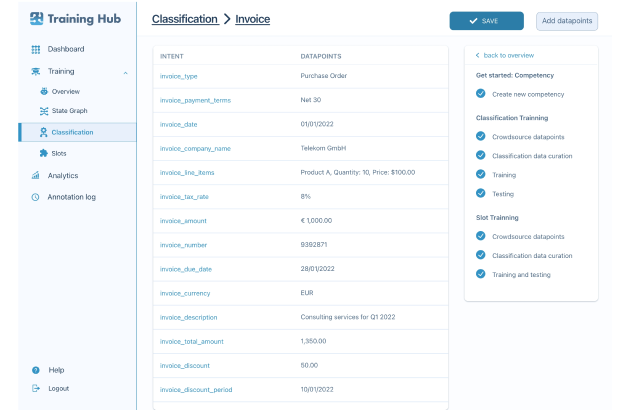Click the Annotation log clock icon

click(x=36, y=197)
